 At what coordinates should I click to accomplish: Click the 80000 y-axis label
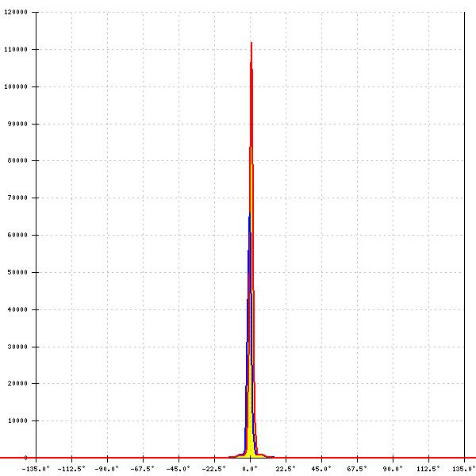[x=17, y=160]
